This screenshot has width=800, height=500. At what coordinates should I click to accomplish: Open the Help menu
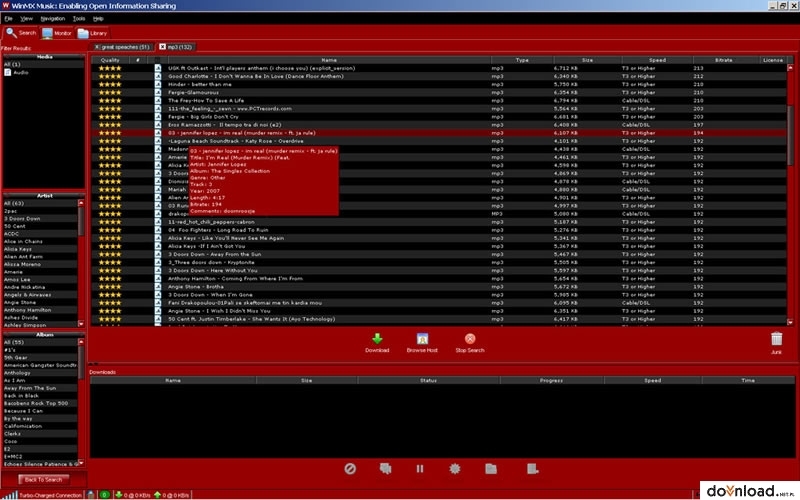click(x=98, y=18)
